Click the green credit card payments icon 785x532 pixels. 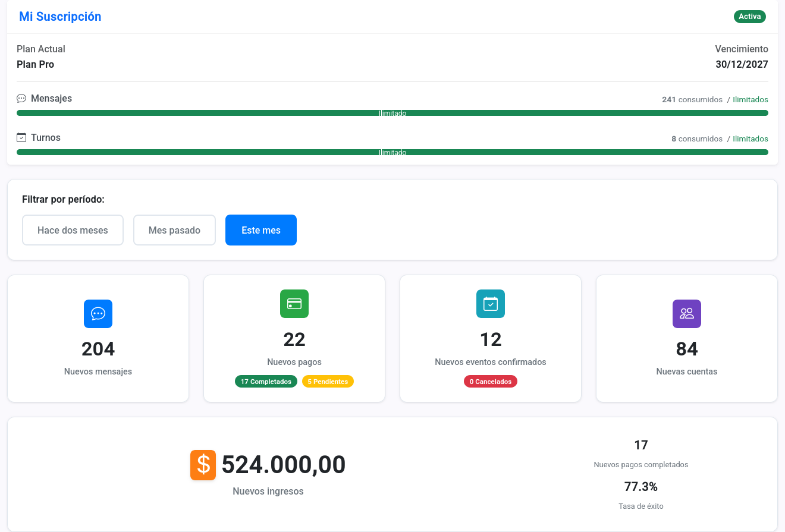click(x=294, y=304)
